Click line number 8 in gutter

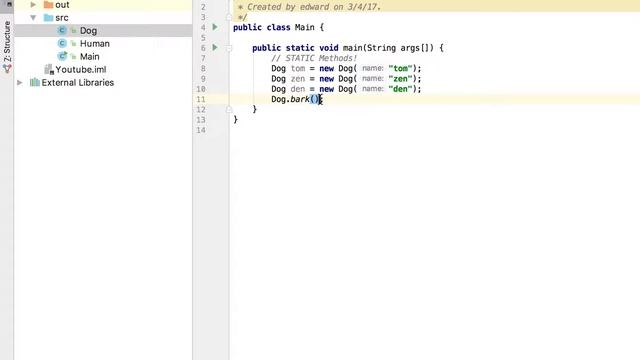[203, 69]
